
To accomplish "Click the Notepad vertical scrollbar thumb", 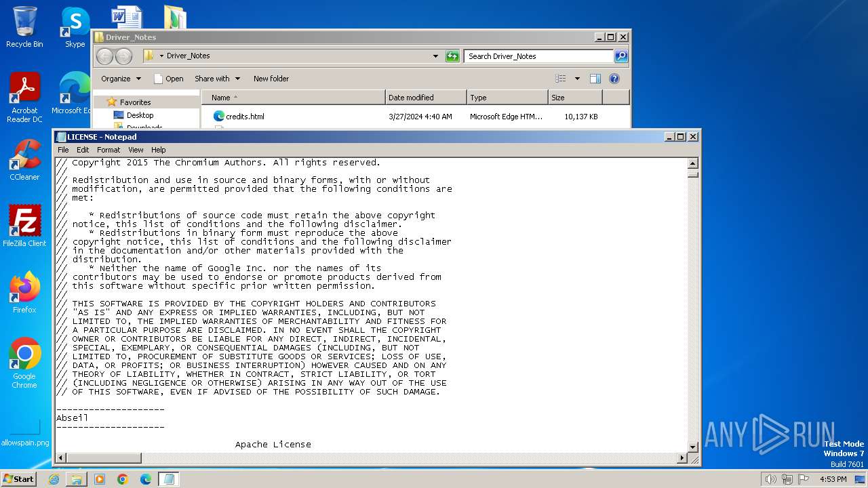I will coord(693,174).
